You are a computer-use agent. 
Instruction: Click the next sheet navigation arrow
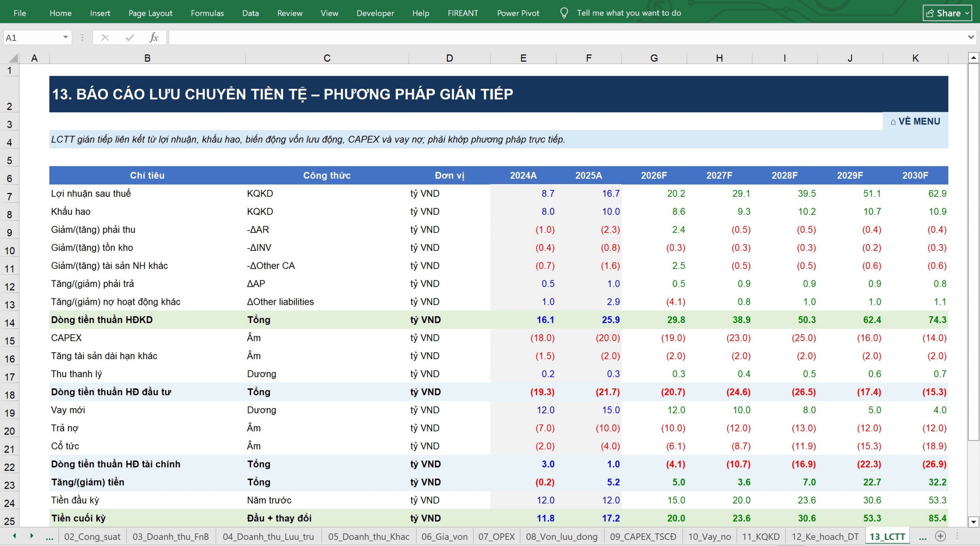pos(32,536)
